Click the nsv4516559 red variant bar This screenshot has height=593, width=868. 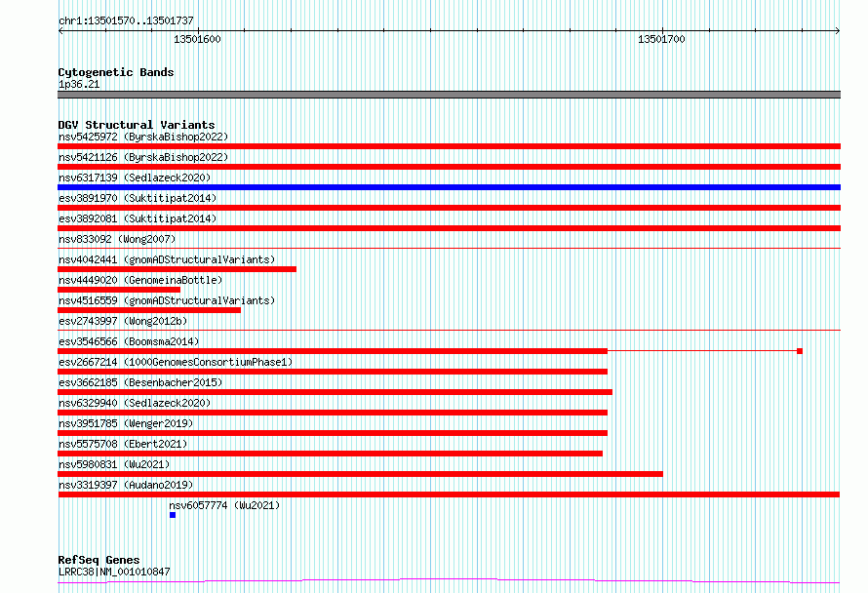tap(149, 310)
